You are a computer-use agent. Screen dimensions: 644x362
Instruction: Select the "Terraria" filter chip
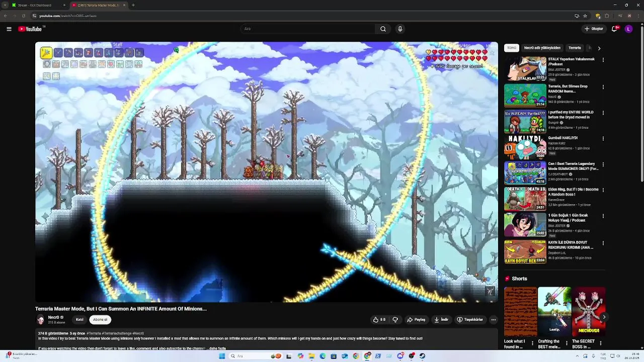575,48
